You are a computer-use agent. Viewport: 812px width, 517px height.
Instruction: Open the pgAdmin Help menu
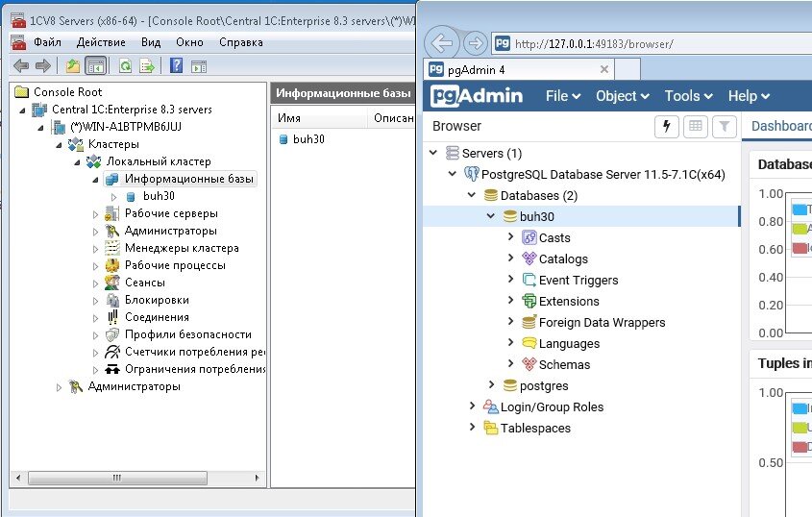(x=749, y=96)
